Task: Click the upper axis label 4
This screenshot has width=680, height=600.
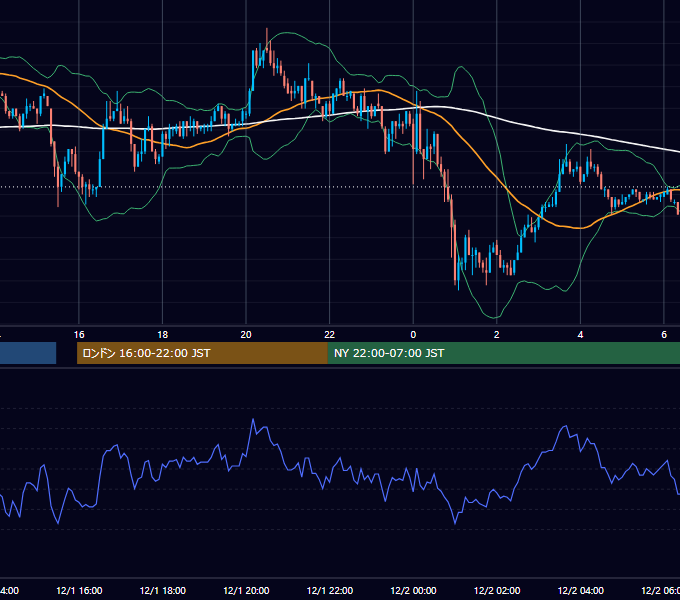Action: coord(580,335)
